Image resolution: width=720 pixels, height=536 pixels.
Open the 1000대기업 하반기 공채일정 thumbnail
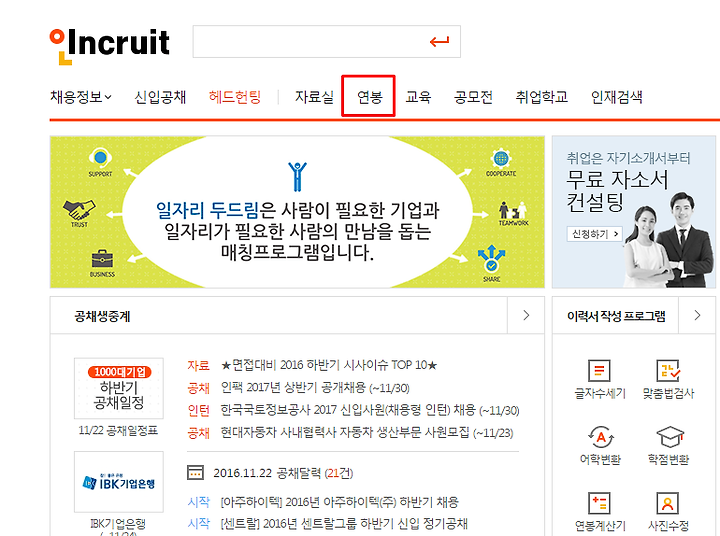point(119,388)
